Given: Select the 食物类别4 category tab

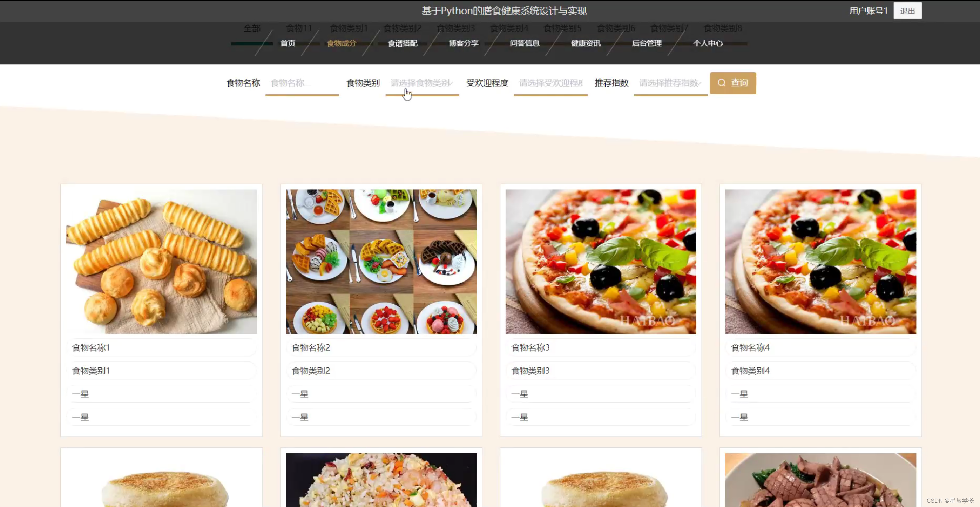Looking at the screenshot, I should (x=509, y=28).
